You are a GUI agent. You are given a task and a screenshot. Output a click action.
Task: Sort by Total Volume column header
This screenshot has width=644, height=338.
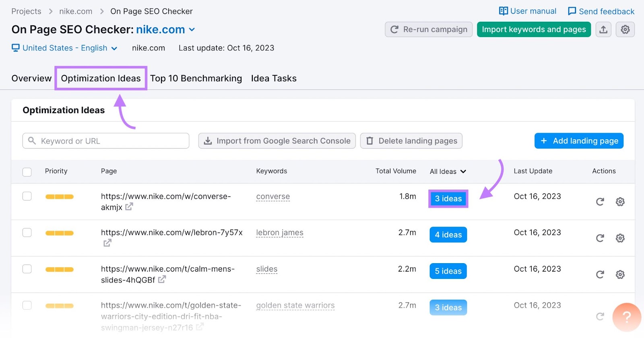point(396,171)
